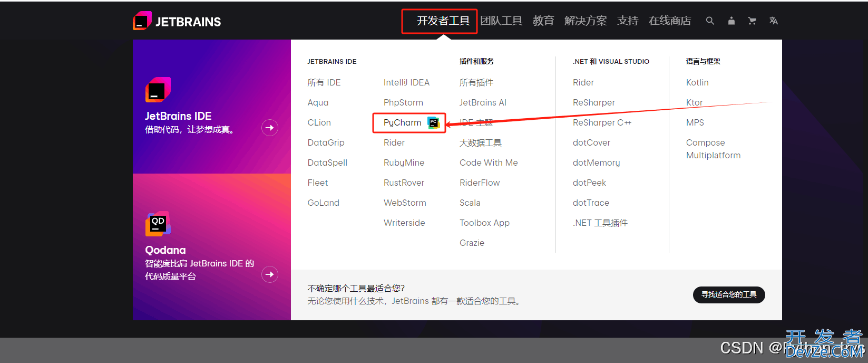Click the 寻找适合您的工具 button

pos(729,294)
